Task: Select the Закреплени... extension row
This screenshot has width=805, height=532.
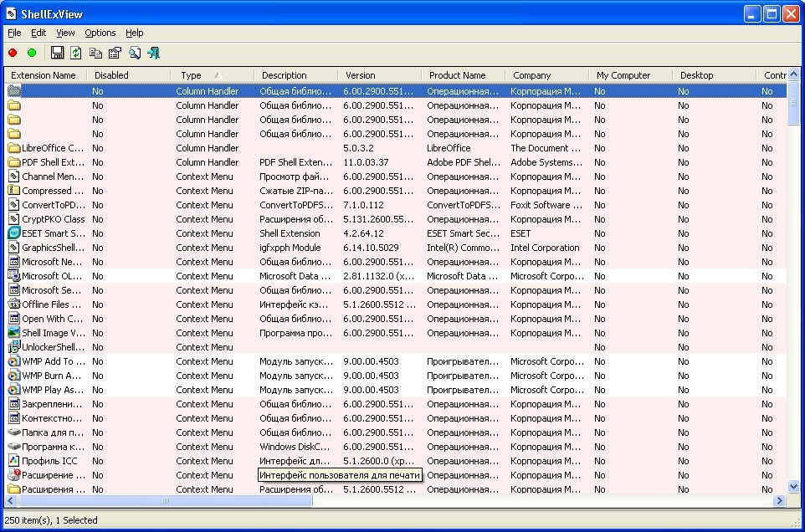Action: click(x=395, y=404)
